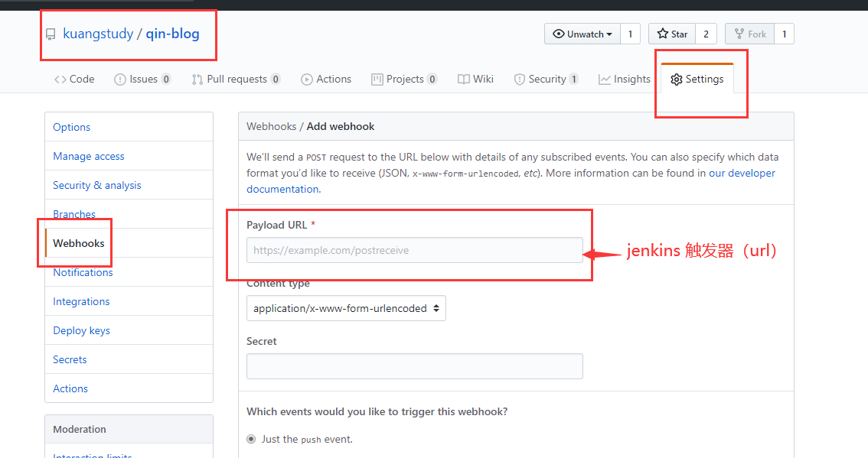Star the repository
This screenshot has height=458, width=868.
672,34
